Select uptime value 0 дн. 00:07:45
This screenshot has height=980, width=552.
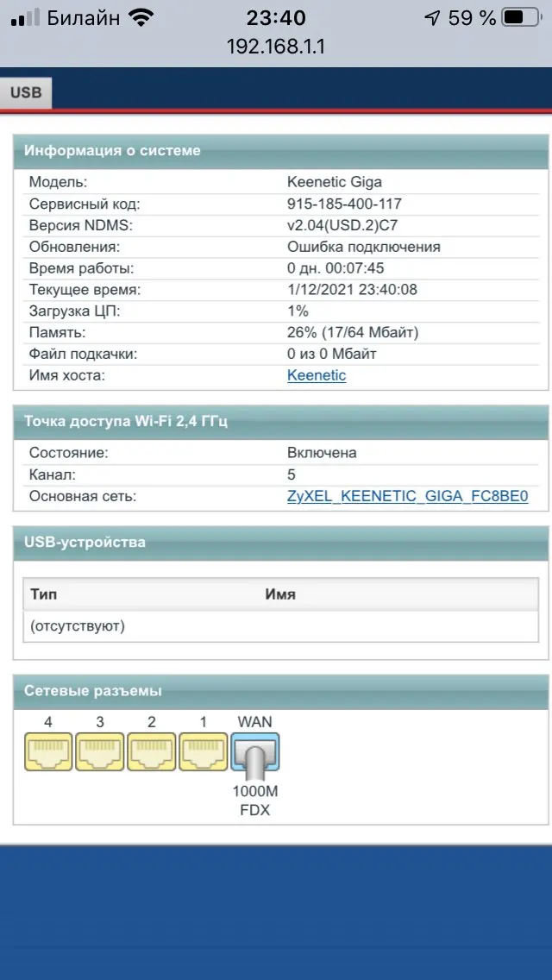pos(336,268)
